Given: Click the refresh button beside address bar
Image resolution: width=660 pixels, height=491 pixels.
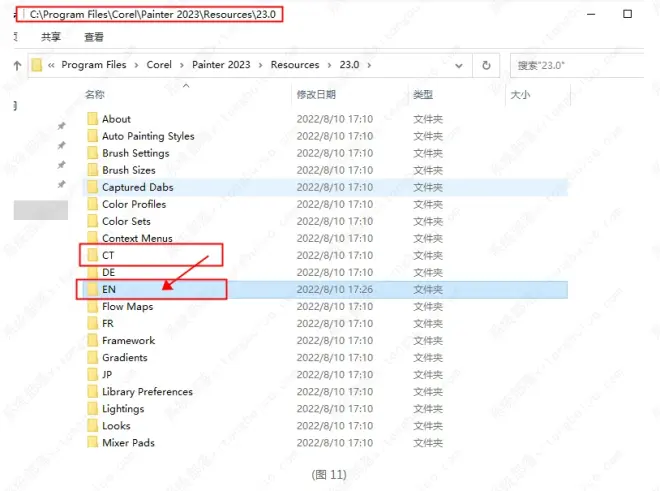Looking at the screenshot, I should point(486,65).
